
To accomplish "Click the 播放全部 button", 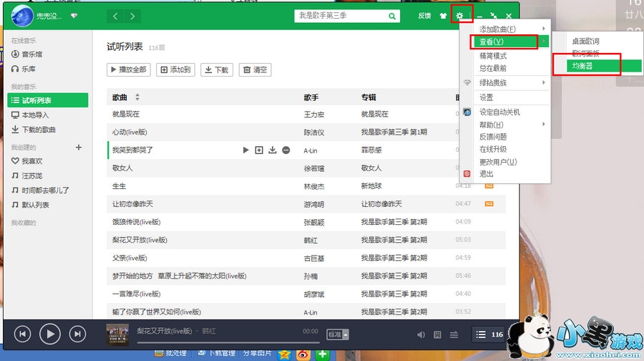I will 128,69.
